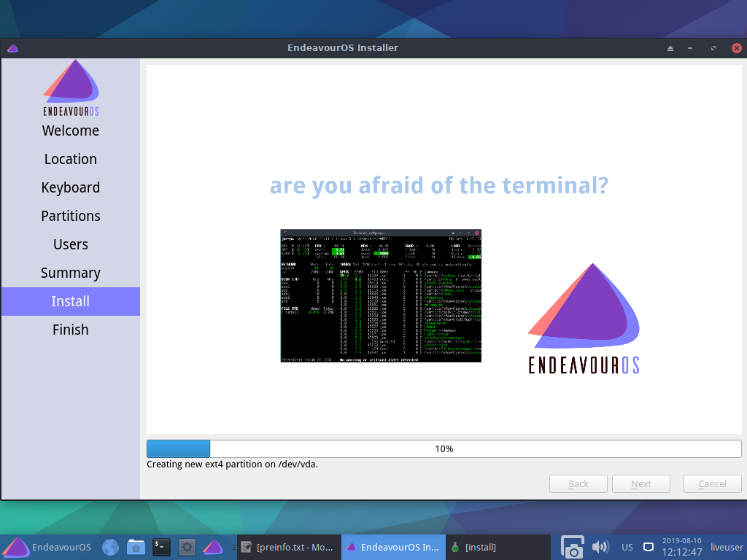Click the EndeavourOS logo in the installer titlebar
The image size is (747, 560).
click(x=12, y=47)
